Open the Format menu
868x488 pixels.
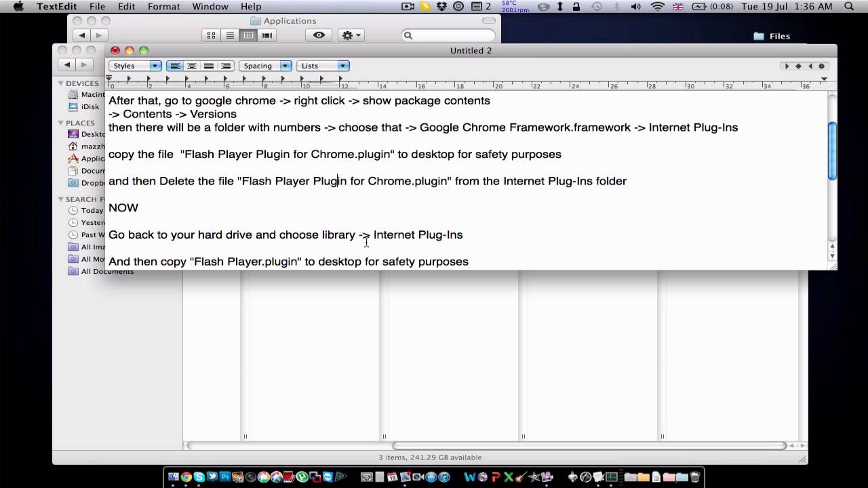tap(163, 7)
